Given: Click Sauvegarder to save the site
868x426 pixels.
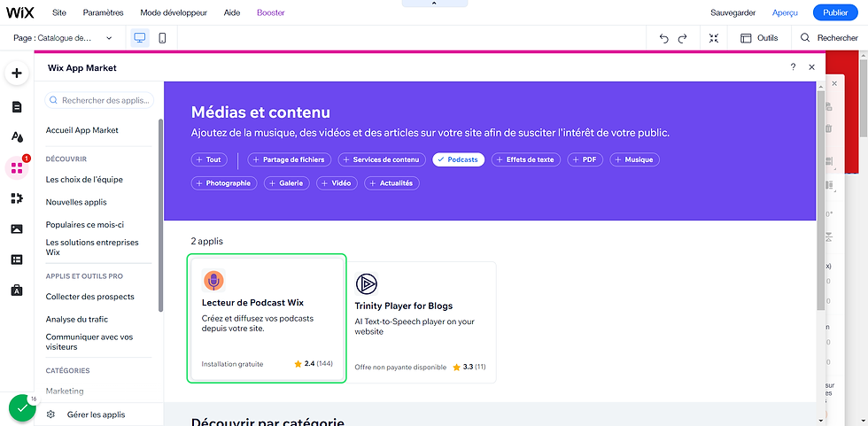Looking at the screenshot, I should [732, 12].
